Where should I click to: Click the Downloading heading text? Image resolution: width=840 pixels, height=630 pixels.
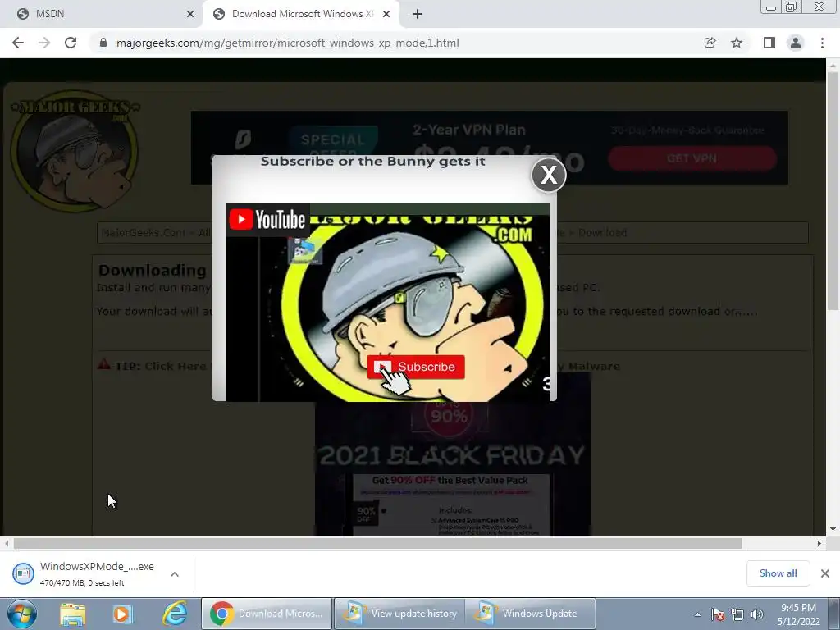(x=152, y=270)
